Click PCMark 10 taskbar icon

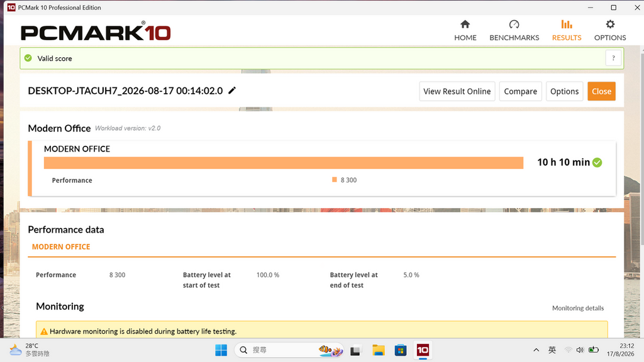[423, 350]
